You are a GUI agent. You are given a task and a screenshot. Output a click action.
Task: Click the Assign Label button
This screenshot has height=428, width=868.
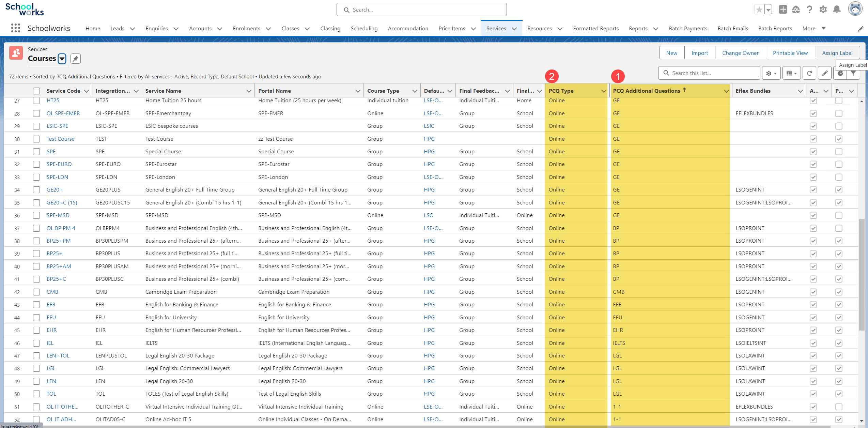click(837, 53)
